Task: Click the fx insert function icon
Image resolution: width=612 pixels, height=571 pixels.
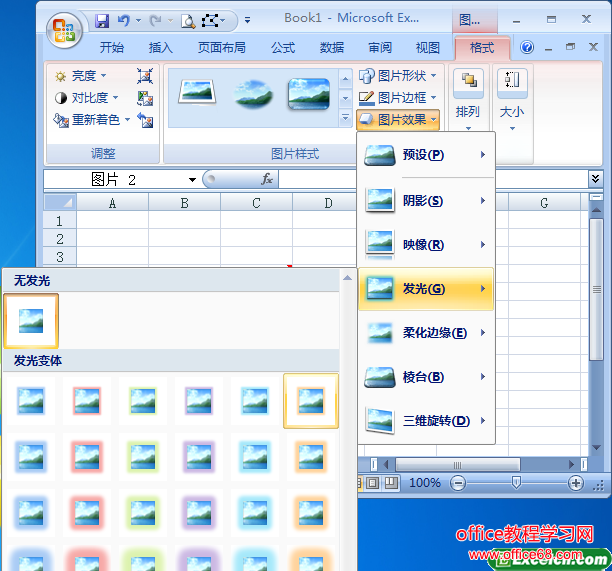Action: tap(267, 179)
